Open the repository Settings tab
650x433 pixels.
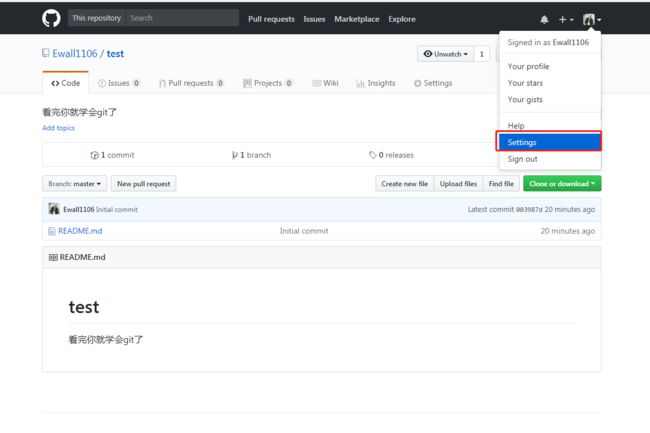433,83
